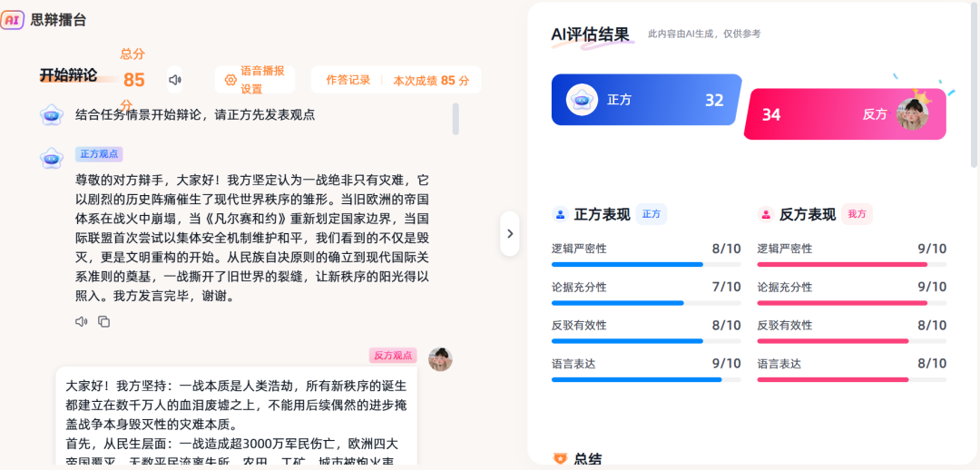
Task: Click user avatar next to 反方观点
Action: pyautogui.click(x=440, y=359)
